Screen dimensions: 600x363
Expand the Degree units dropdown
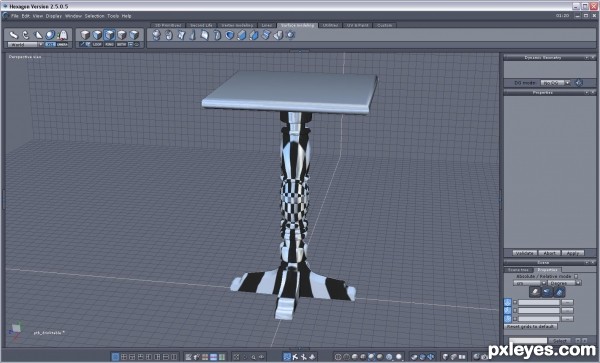564,283
